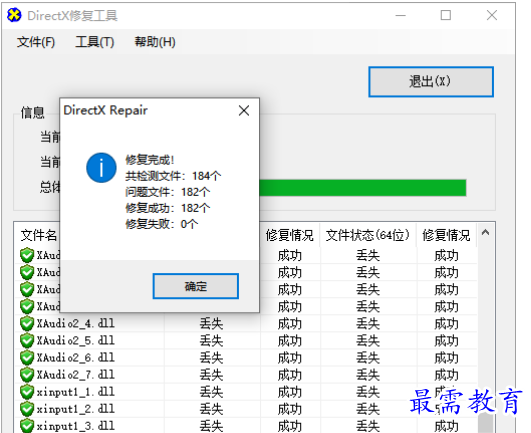The width and height of the screenshot is (531, 433).
Task: Click the 修复成功: 182个 line
Action: [x=167, y=208]
